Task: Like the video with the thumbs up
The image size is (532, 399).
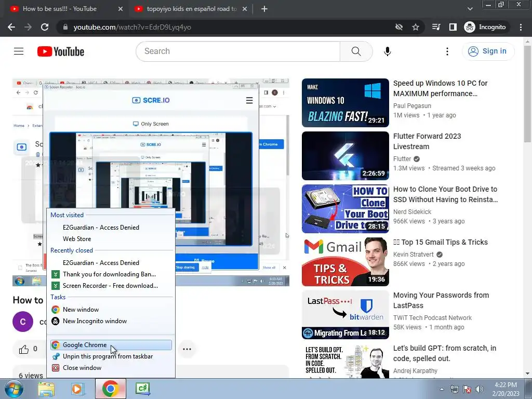Action: pos(24,349)
